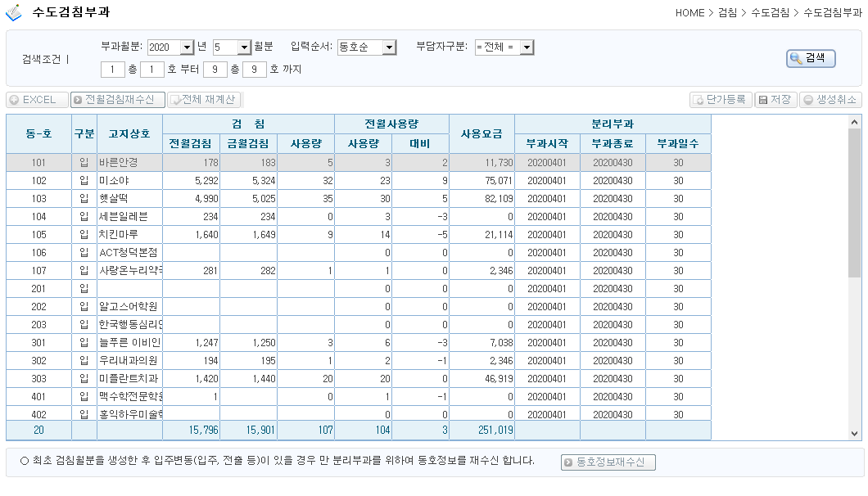The height and width of the screenshot is (496, 868).
Task: Click the 사용요금 value 75,071
Action: click(x=481, y=180)
